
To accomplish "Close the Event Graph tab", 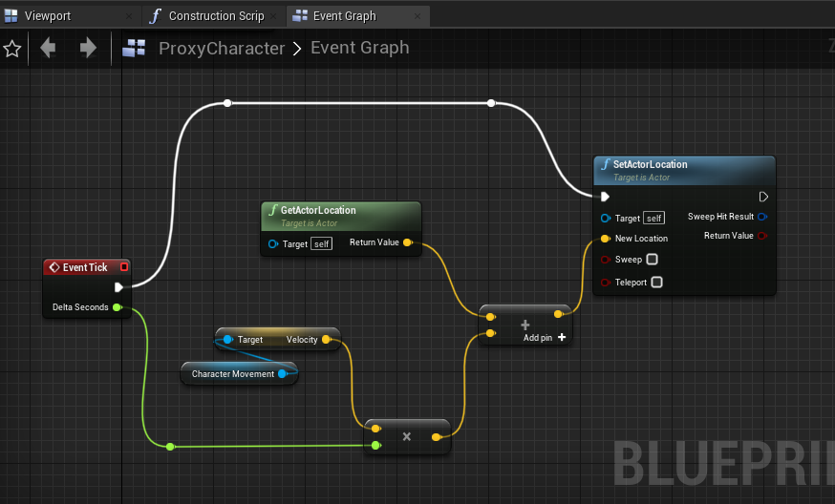I will coord(417,16).
